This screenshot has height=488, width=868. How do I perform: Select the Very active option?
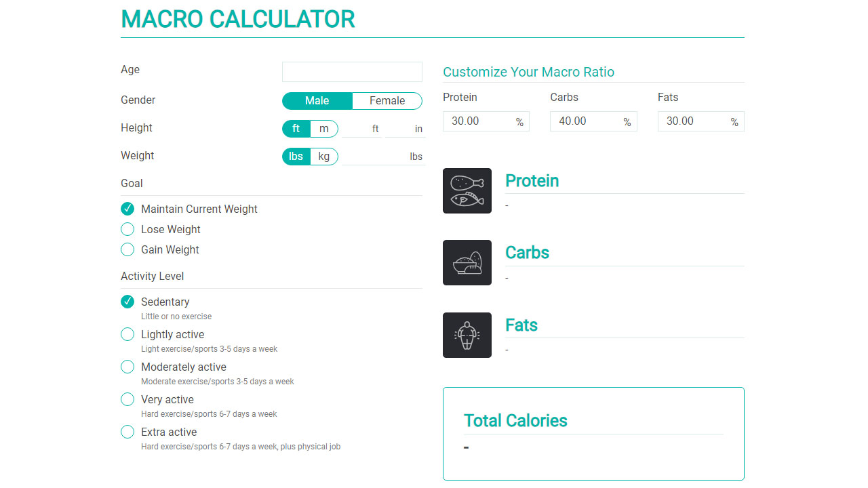tap(127, 399)
